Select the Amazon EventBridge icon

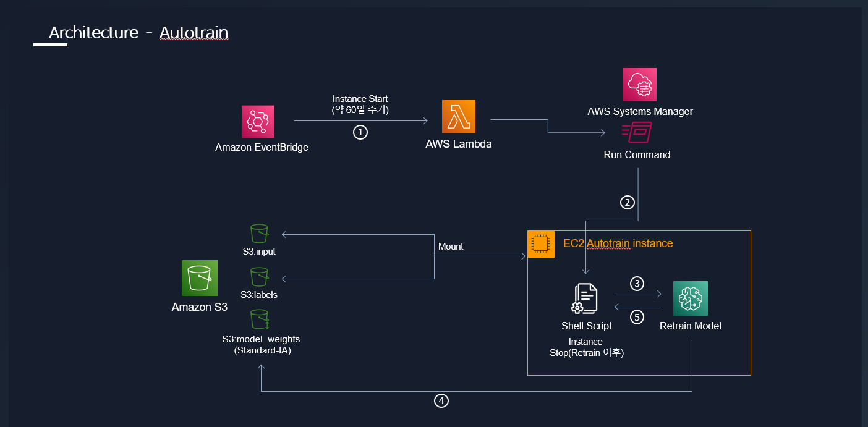258,121
